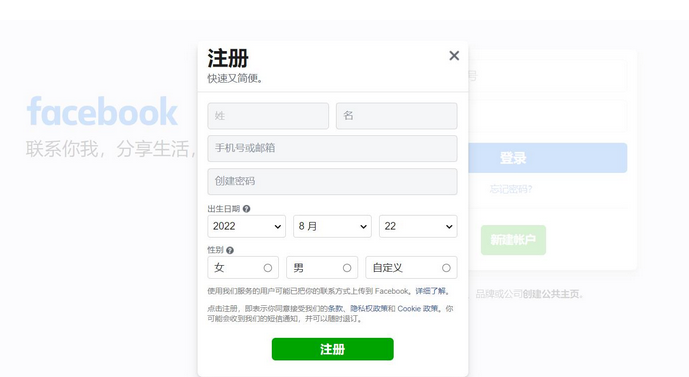Select the 自定义 gender radio button
Image resolution: width=689 pixels, height=377 pixels.
(446, 268)
